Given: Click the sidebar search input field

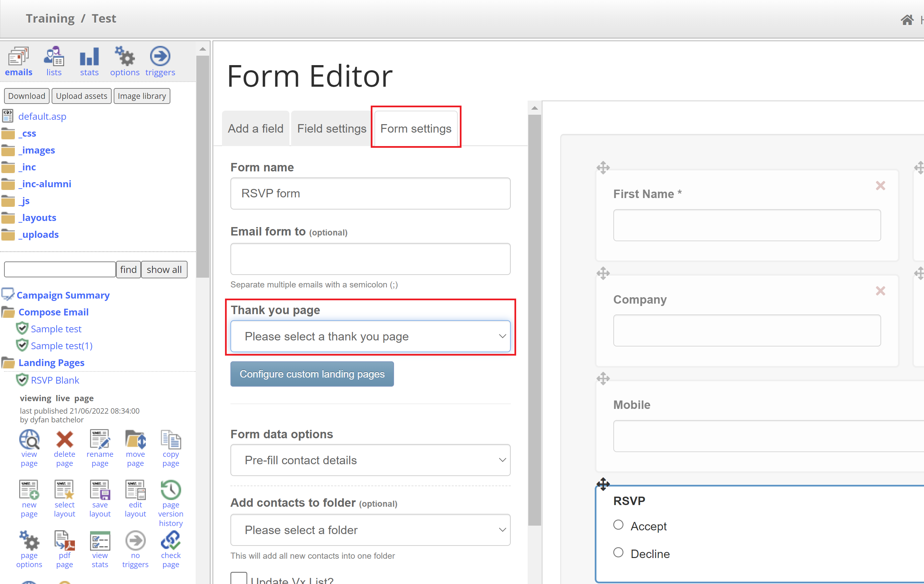Looking at the screenshot, I should 60,269.
